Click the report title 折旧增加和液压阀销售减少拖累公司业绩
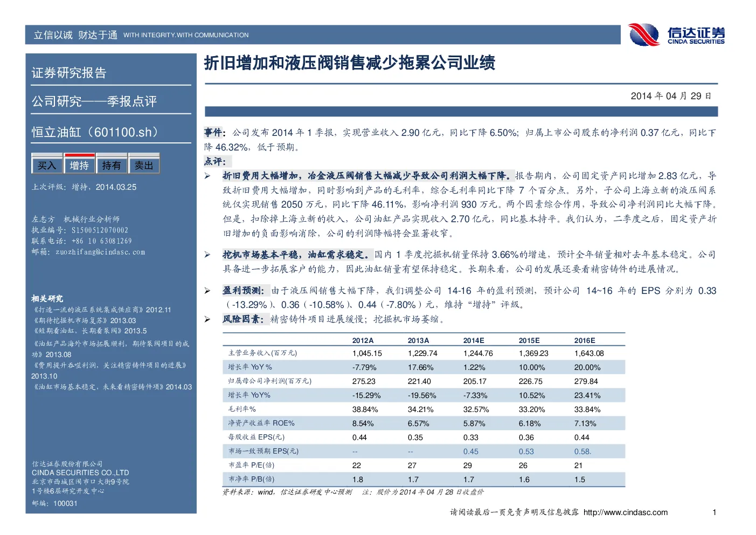The height and width of the screenshot is (535, 756). pos(350,63)
